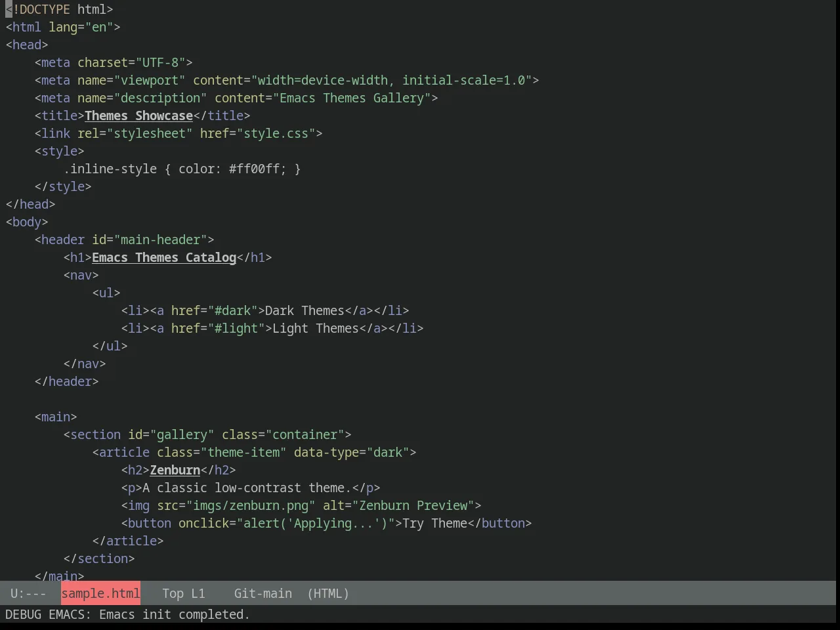This screenshot has height=630, width=840.
Task: Click the closing /article tag
Action: (x=128, y=541)
